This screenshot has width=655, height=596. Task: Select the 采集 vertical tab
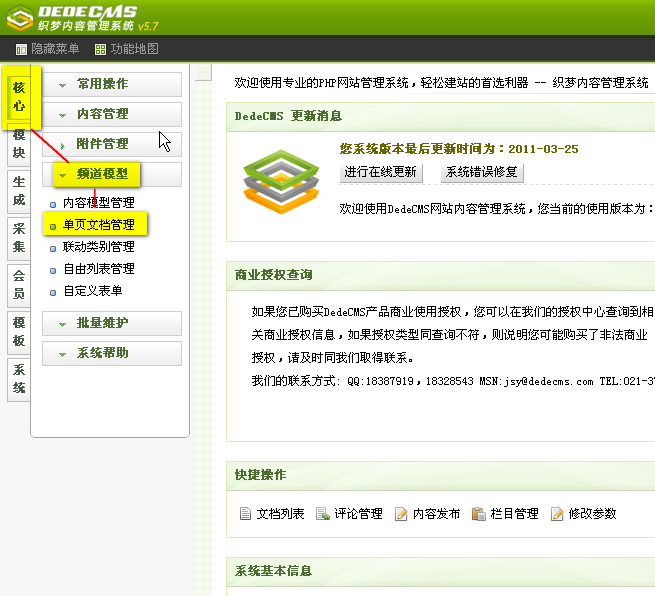pyautogui.click(x=19, y=238)
